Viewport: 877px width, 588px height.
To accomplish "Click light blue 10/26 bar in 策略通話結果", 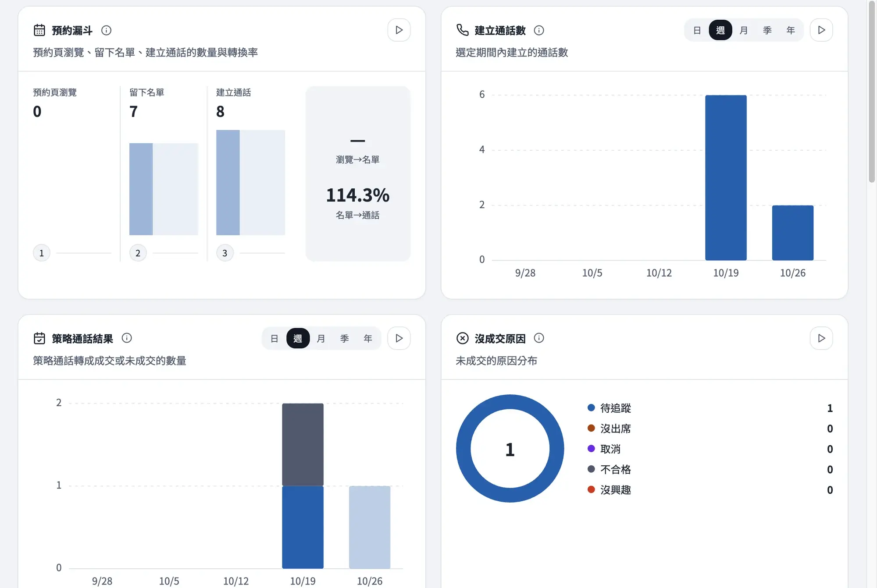I will click(x=370, y=527).
